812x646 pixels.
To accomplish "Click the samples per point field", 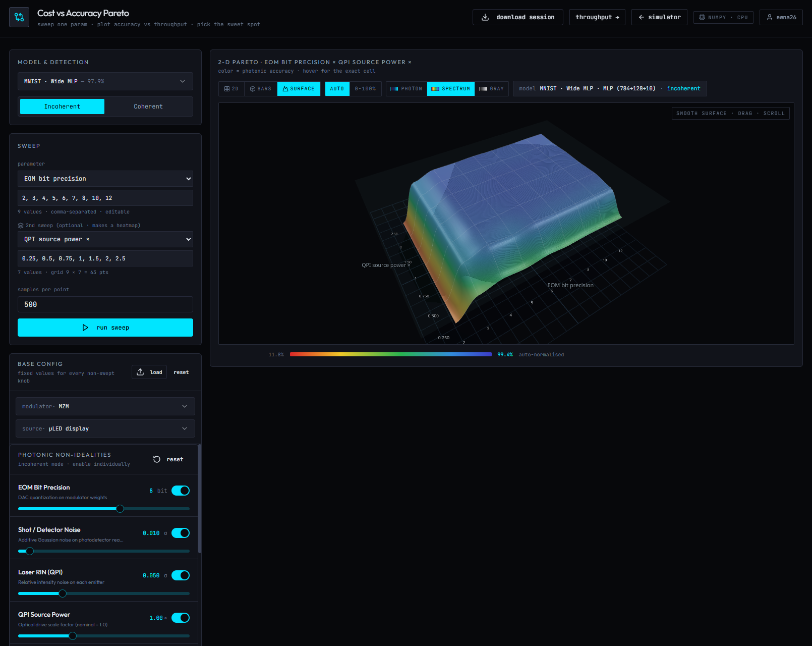I will coord(105,304).
